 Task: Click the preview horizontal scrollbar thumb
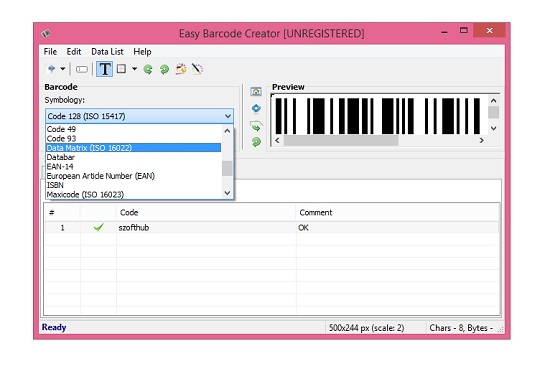click(x=341, y=140)
